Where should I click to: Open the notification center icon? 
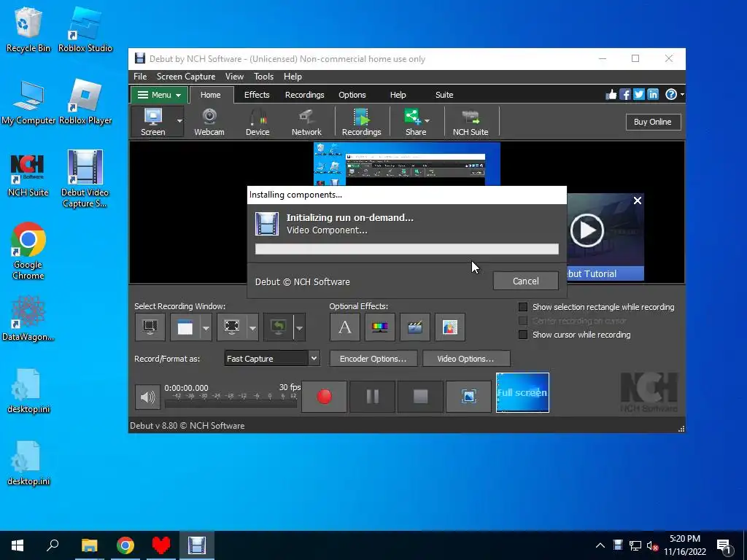[x=724, y=546]
